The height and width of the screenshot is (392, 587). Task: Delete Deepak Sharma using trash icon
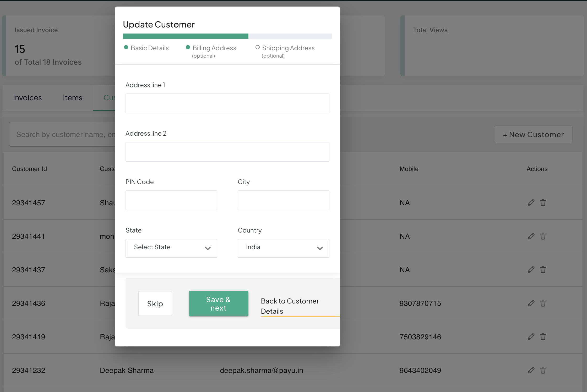point(543,370)
